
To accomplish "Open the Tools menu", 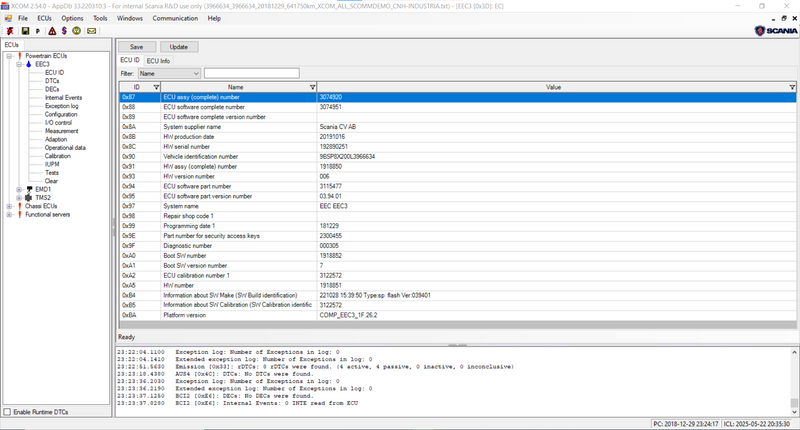I will (x=100, y=18).
